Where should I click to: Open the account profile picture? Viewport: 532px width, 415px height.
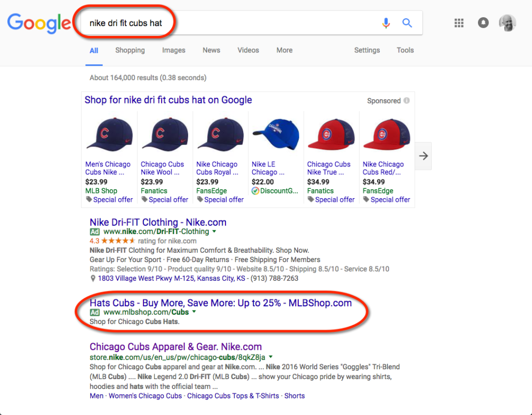point(507,23)
